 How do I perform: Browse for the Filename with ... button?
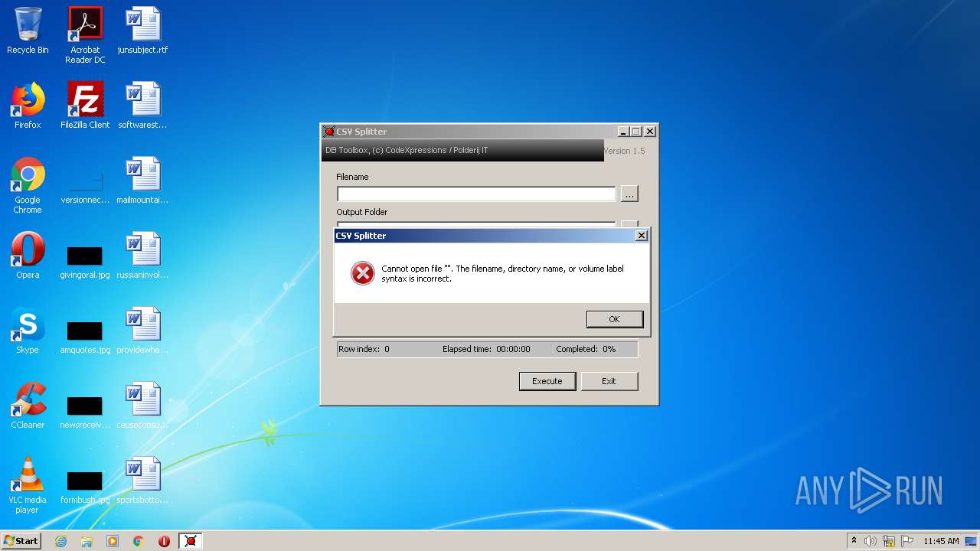pyautogui.click(x=629, y=194)
